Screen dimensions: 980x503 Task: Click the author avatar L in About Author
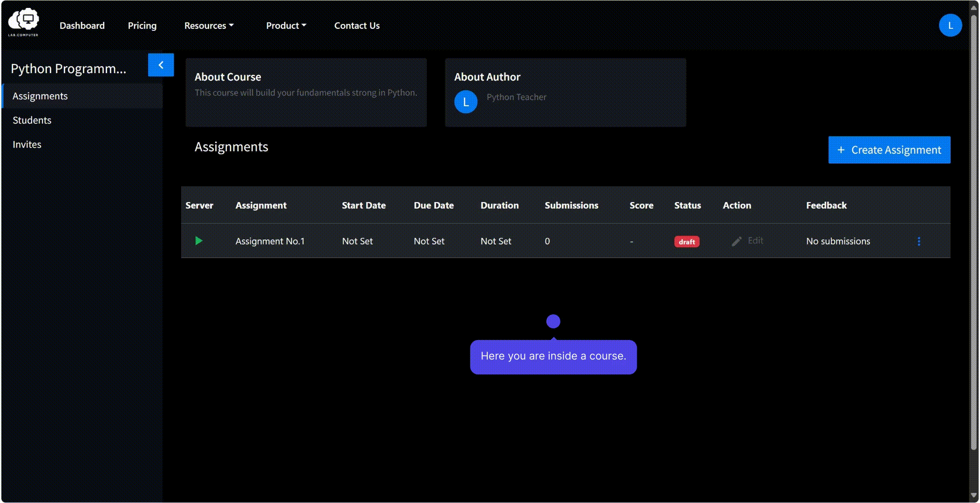[x=466, y=102]
